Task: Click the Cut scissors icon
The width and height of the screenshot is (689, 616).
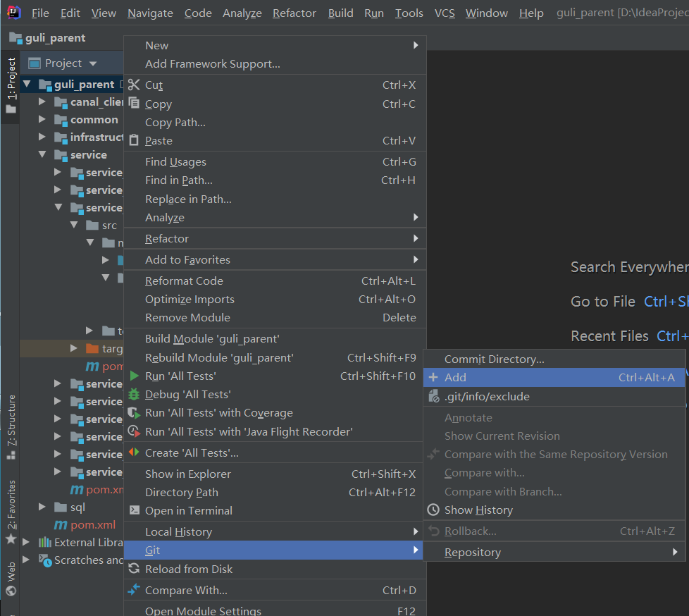Action: (134, 85)
